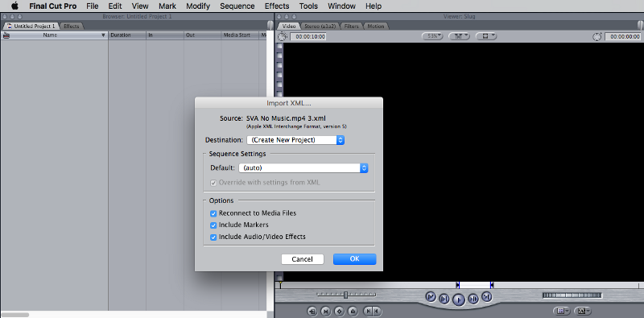Image resolution: width=644 pixels, height=318 pixels.
Task: Expand the Sequence Settings Default dropdown
Action: (x=303, y=168)
